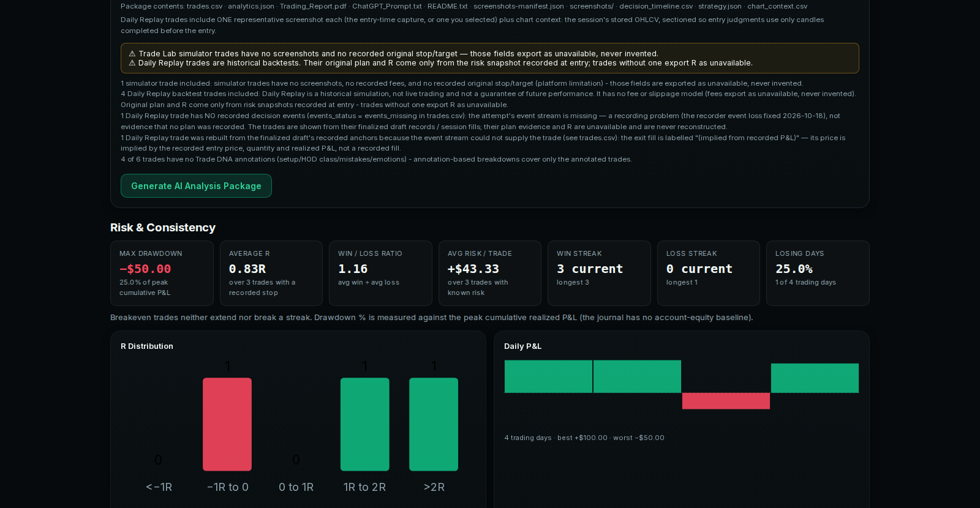Click the <−1R axis label
This screenshot has height=508, width=980.
159,487
